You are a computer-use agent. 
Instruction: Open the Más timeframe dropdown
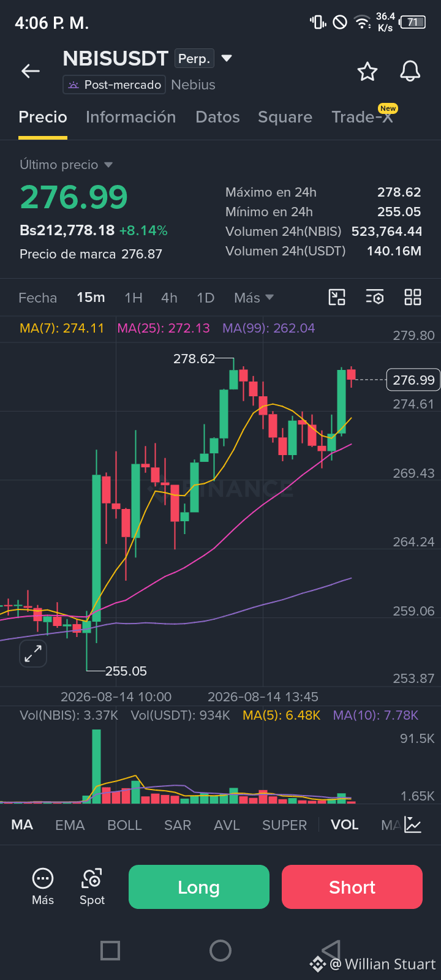tap(254, 298)
